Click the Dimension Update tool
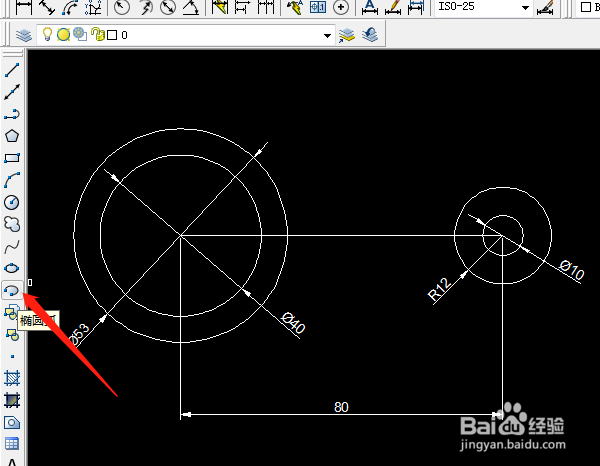 pos(416,7)
